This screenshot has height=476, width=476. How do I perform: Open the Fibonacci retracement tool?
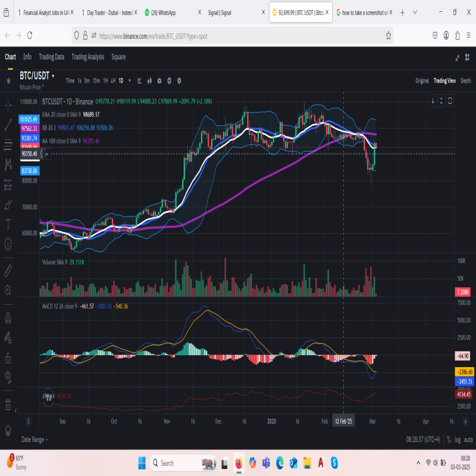click(8, 145)
